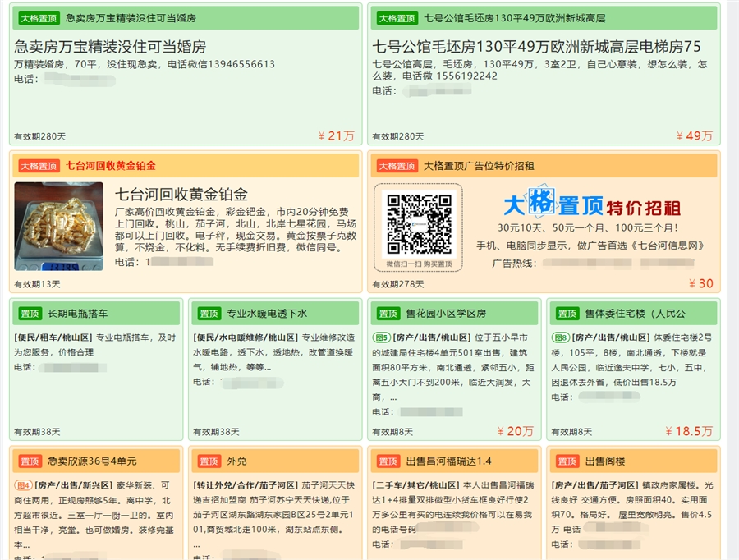The width and height of the screenshot is (739, 560).
Task: Open 急卖欣源36号4单元 listing
Action: point(92,461)
